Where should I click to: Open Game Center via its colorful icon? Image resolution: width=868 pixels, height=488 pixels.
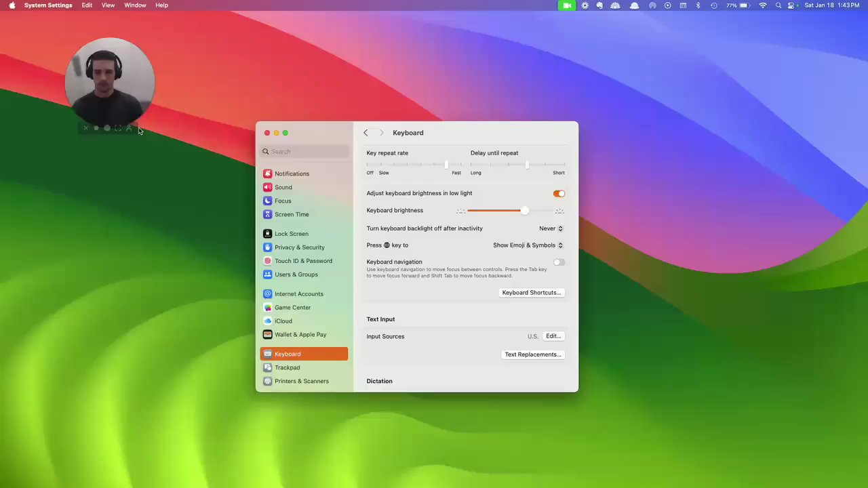coord(268,308)
